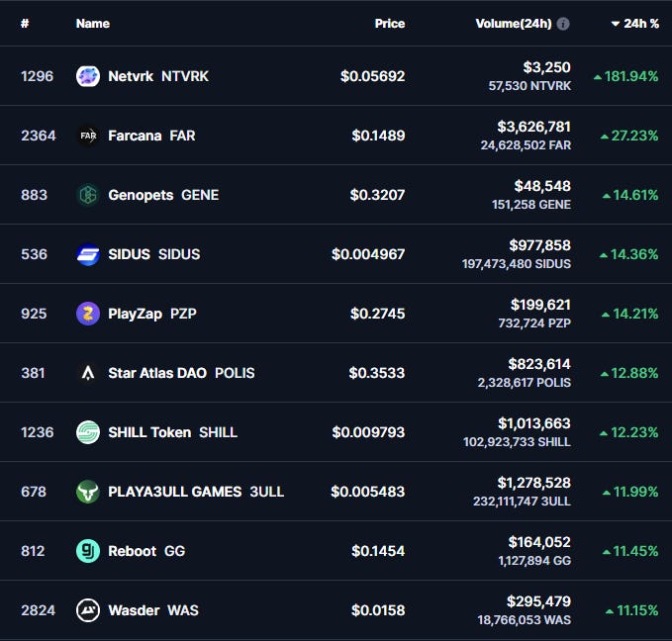The height and width of the screenshot is (641, 672).
Task: Sort table by Volume(24h) header text
Action: 514,24
